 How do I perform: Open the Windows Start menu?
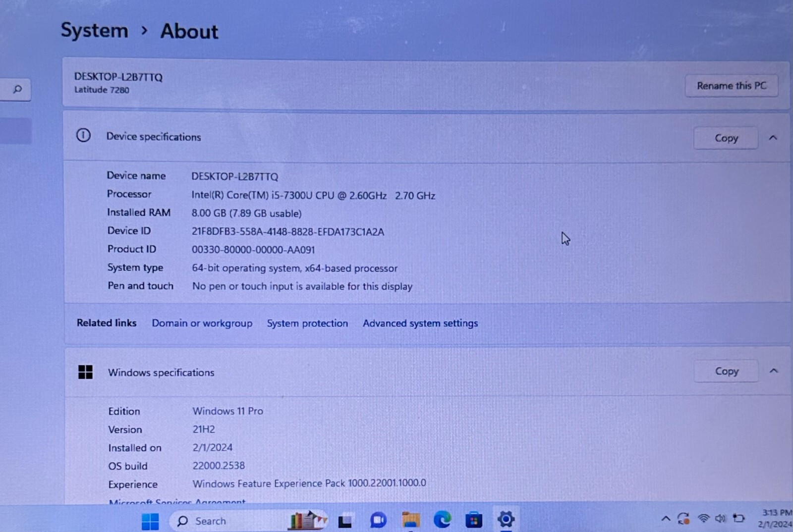click(x=150, y=521)
